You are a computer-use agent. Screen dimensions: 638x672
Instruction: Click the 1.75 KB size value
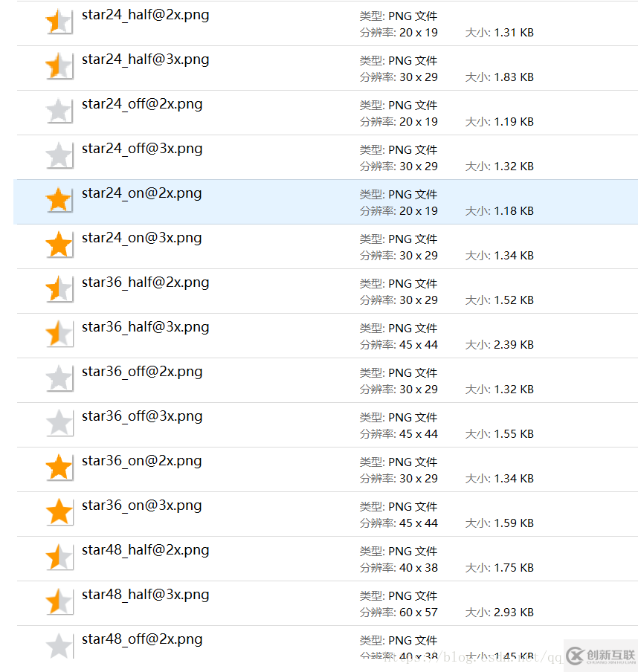coord(514,567)
